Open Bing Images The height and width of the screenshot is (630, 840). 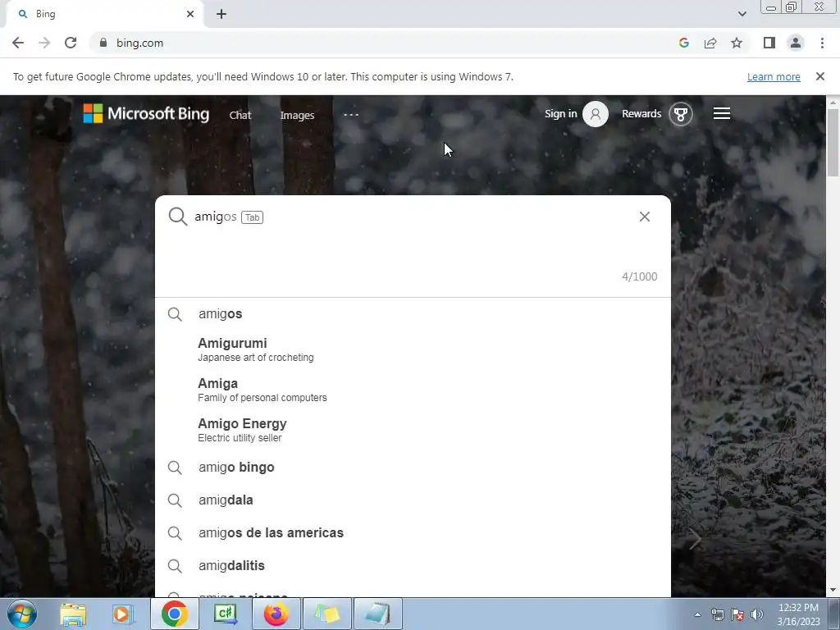[297, 115]
